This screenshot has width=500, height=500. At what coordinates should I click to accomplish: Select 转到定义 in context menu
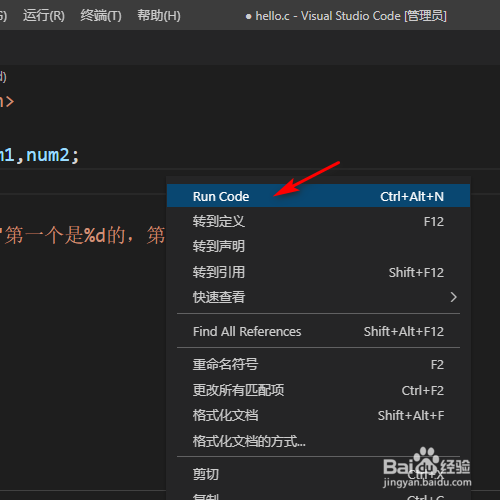(x=318, y=222)
